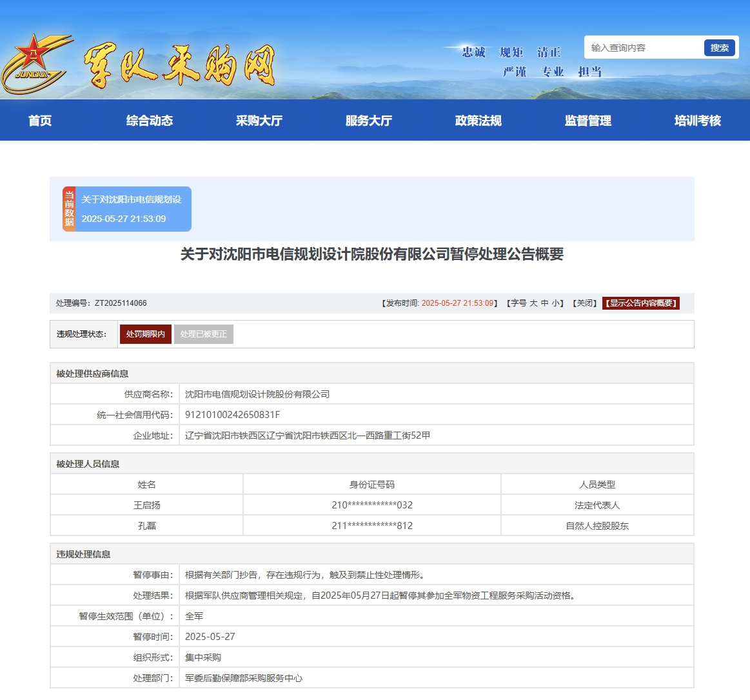Open the 政策法规 navigation menu
Image resolution: width=750 pixels, height=700 pixels.
(x=479, y=121)
